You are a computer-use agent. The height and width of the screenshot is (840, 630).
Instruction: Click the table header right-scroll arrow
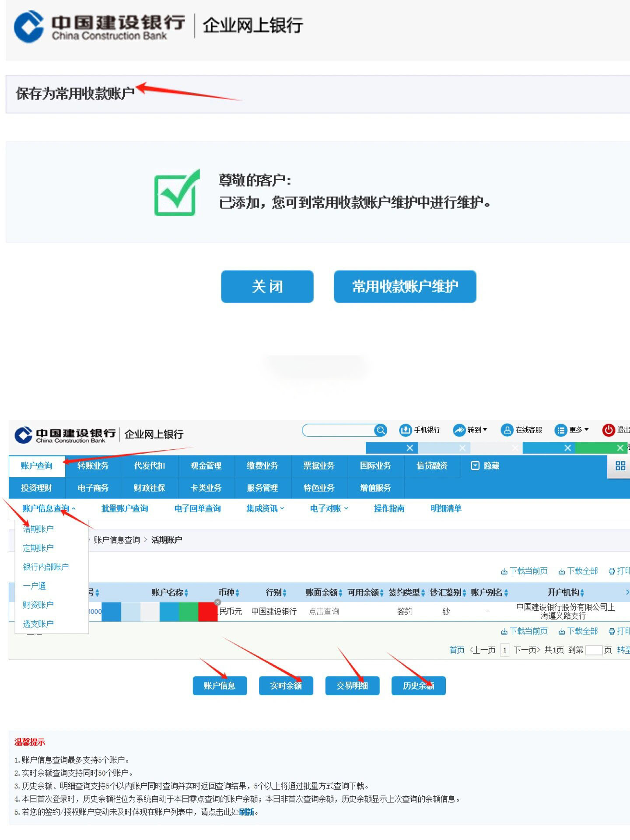[627, 592]
